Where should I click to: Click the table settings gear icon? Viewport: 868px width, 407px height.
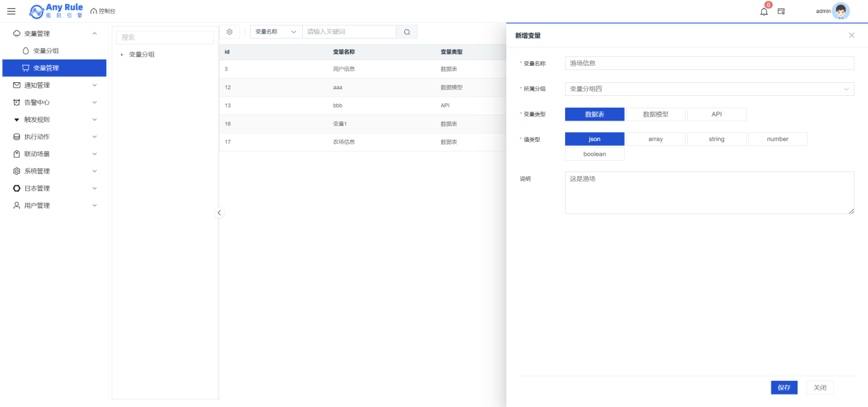pos(230,32)
